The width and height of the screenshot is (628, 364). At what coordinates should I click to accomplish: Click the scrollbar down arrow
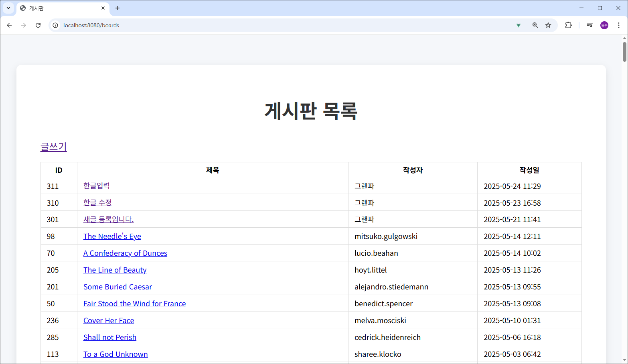(624, 360)
